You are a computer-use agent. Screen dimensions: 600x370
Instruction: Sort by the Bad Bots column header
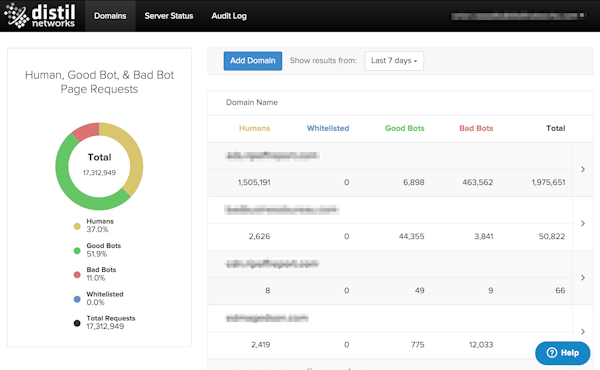coord(476,128)
